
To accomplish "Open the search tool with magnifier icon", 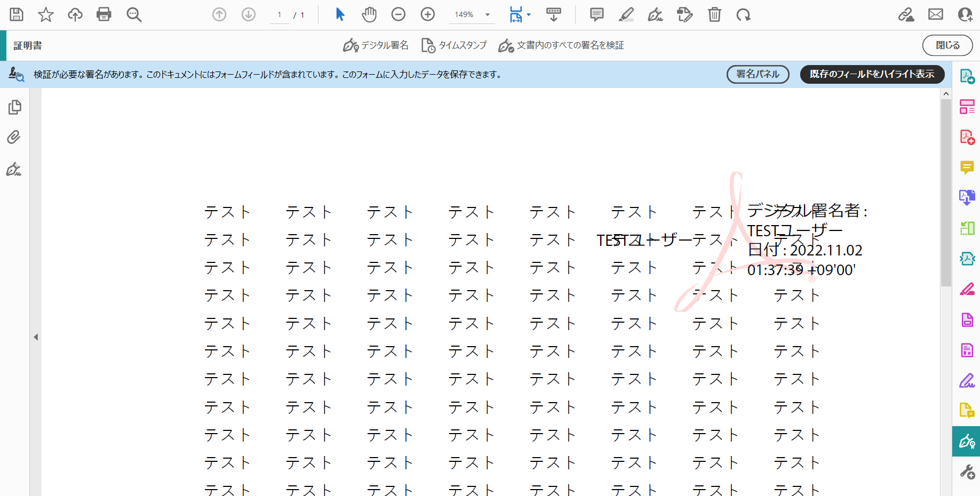I will click(x=133, y=14).
